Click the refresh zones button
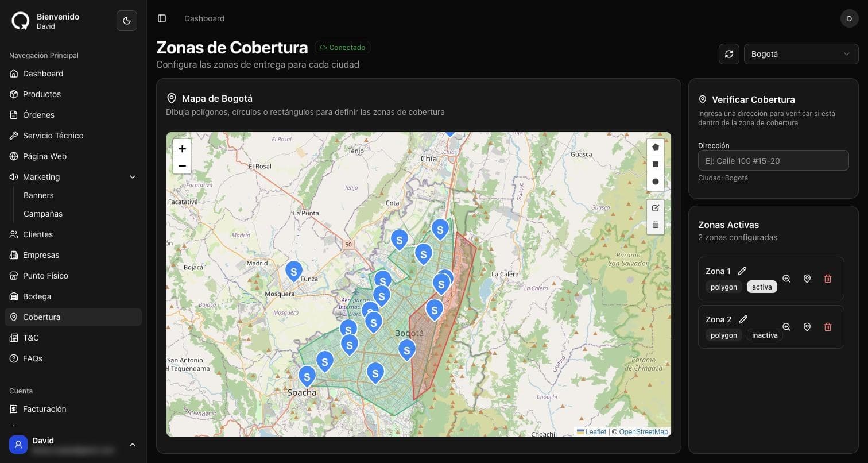Screen dimensions: 868x463 tap(729, 54)
